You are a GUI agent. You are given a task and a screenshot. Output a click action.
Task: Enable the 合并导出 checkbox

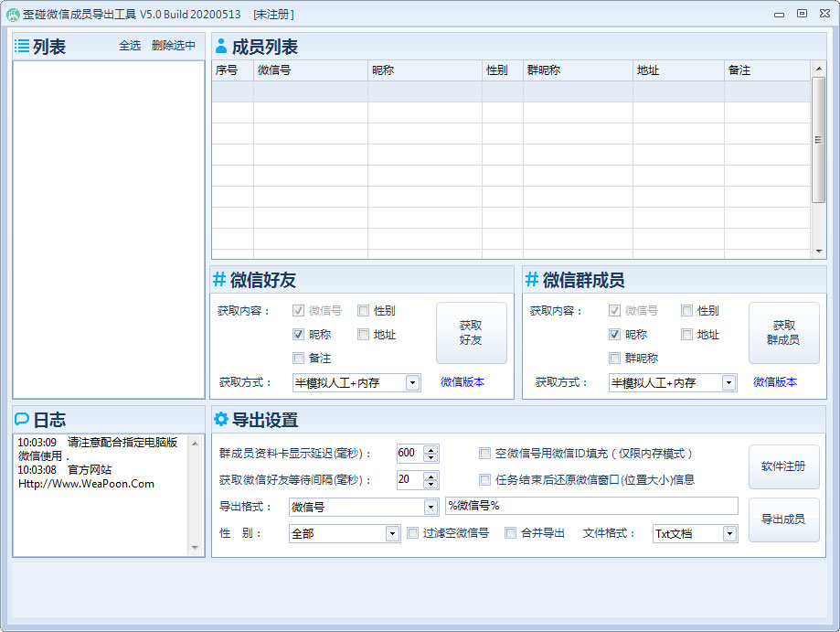509,533
